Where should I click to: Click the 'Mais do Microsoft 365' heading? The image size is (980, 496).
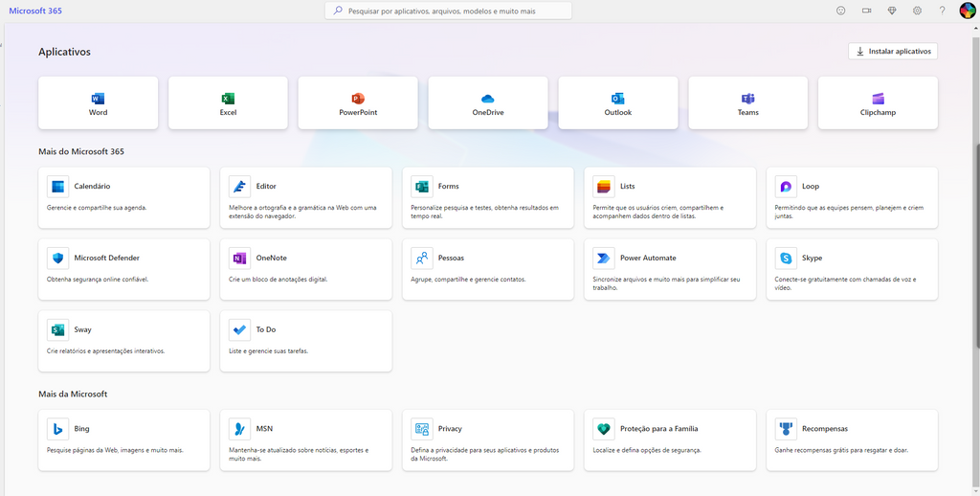[81, 151]
